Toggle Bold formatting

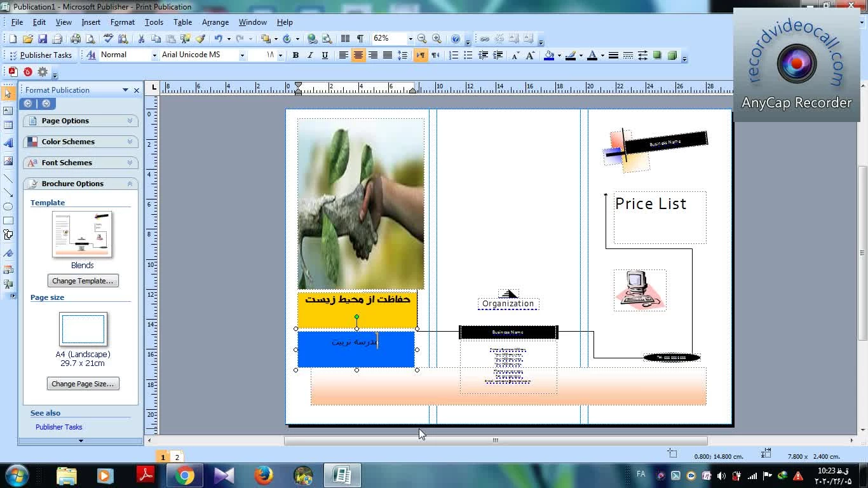295,55
